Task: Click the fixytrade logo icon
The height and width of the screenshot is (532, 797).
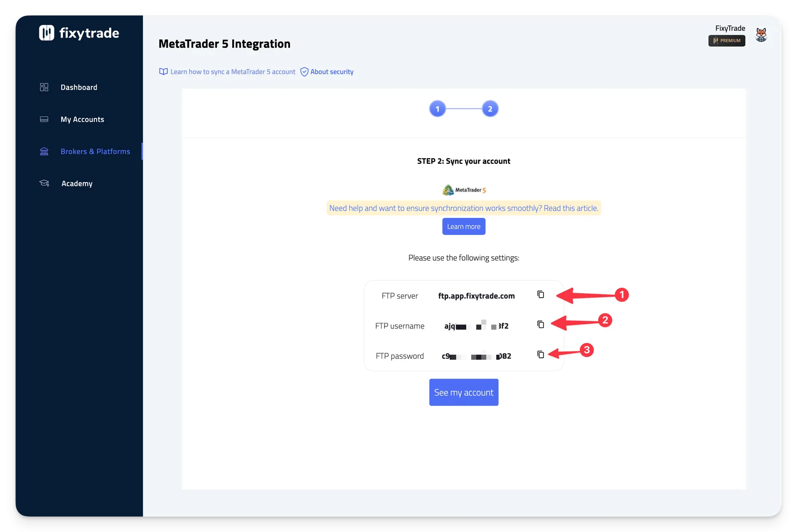Action: pyautogui.click(x=46, y=33)
